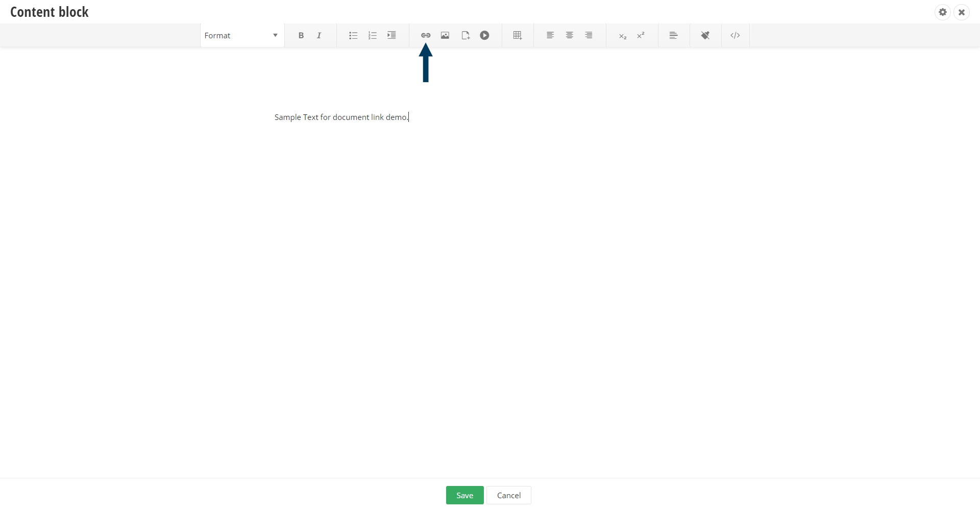Align text to the right
This screenshot has width=980, height=512.
(589, 35)
